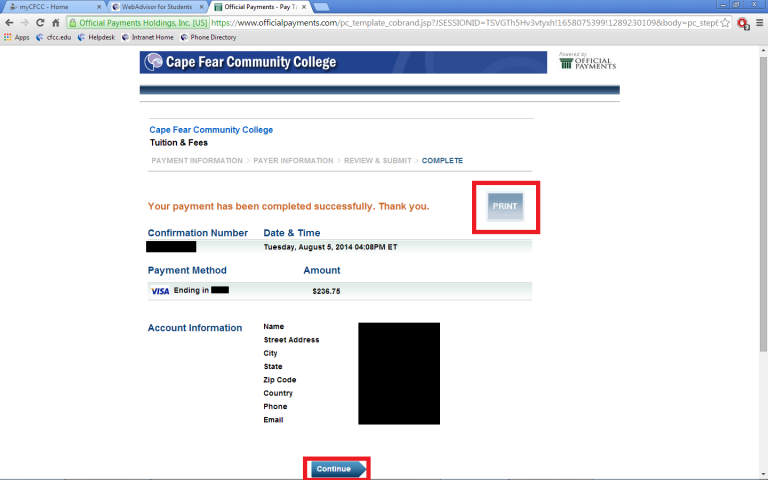Screen dimensions: 768x480
Task: Click the vertical scrollbar thumb
Action: (x=763, y=204)
